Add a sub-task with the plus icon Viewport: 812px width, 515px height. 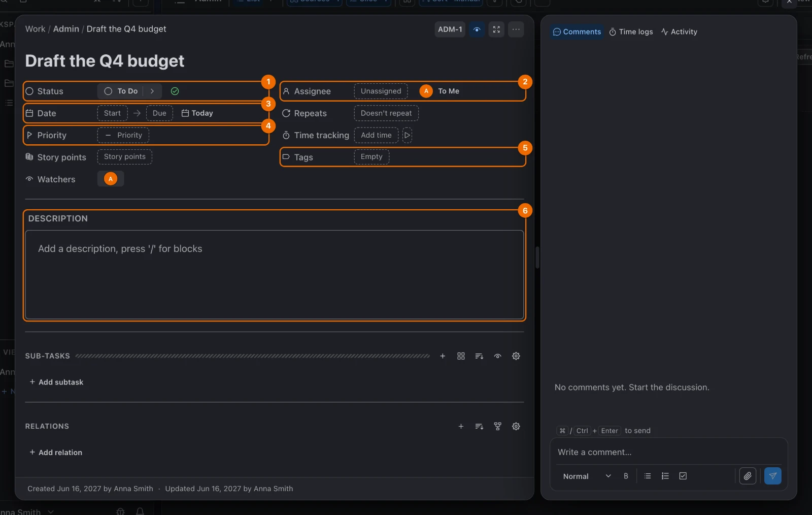pos(443,356)
